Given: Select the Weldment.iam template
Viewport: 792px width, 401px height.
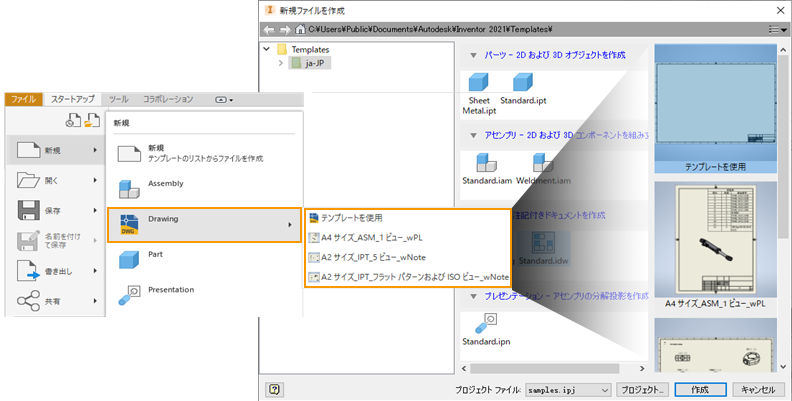Looking at the screenshot, I should point(543,169).
